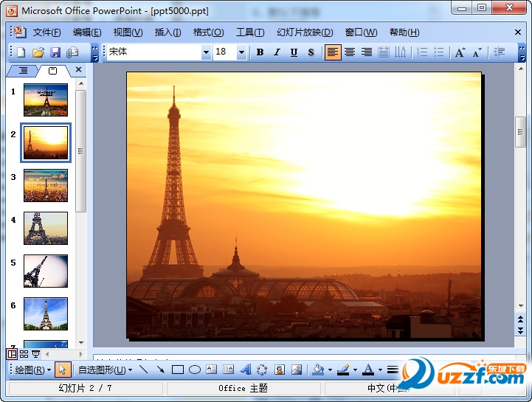Select the Select Objects arrow tool

(63, 370)
